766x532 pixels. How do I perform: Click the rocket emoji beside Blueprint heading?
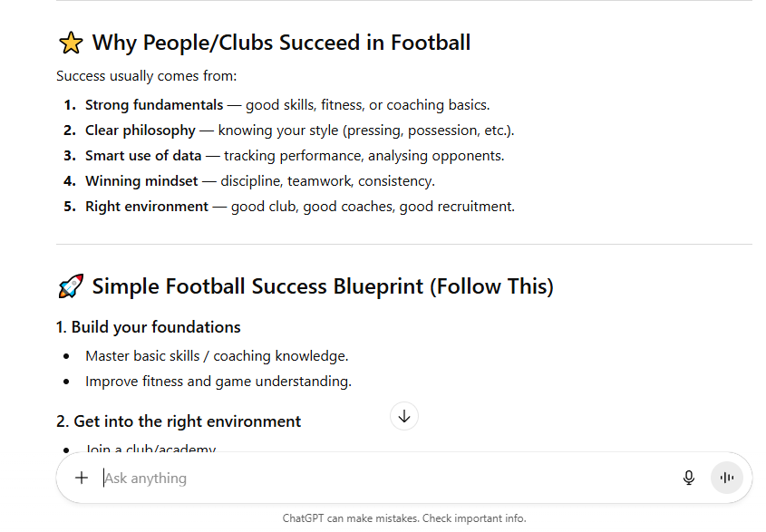click(x=70, y=287)
